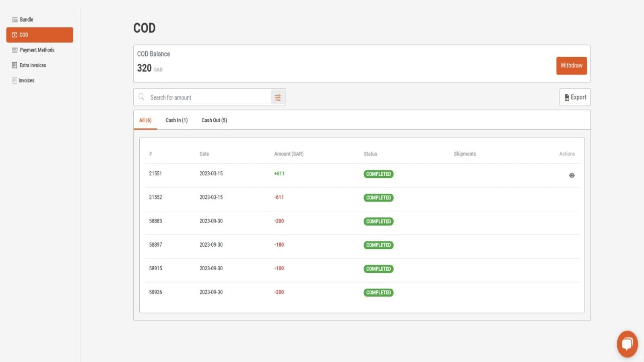Open the chat support bubble icon
This screenshot has width=644, height=362.
tap(627, 344)
